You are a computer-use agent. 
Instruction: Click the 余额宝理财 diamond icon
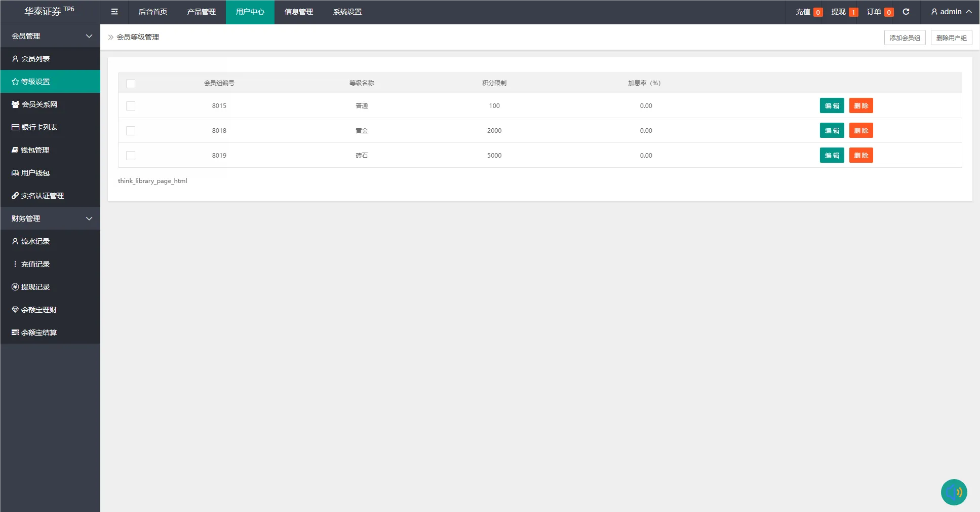15,310
